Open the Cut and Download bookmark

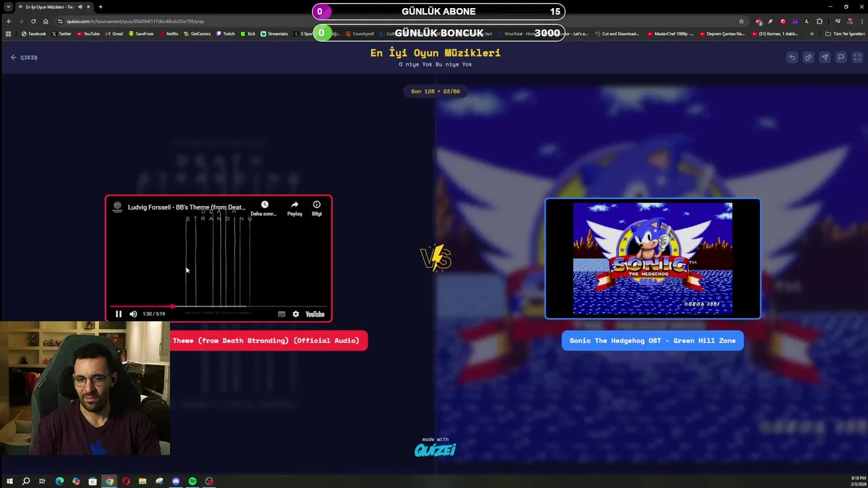616,34
